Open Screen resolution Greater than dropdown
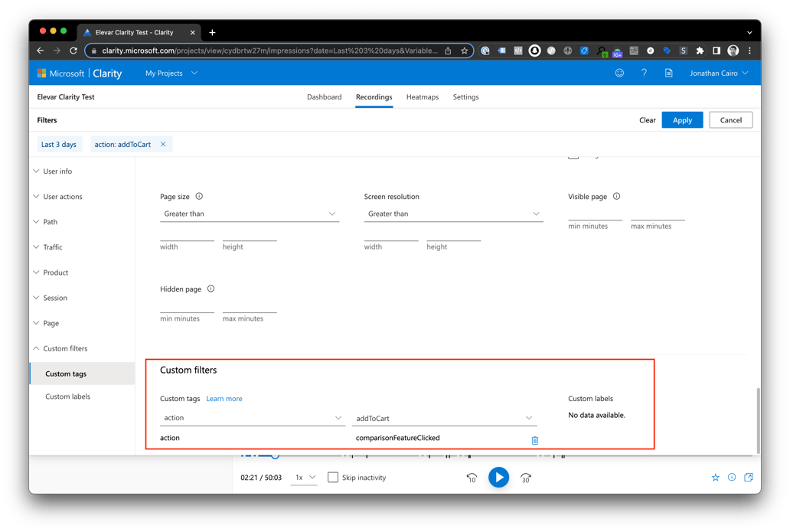Viewport: 790px width, 532px height. point(453,214)
